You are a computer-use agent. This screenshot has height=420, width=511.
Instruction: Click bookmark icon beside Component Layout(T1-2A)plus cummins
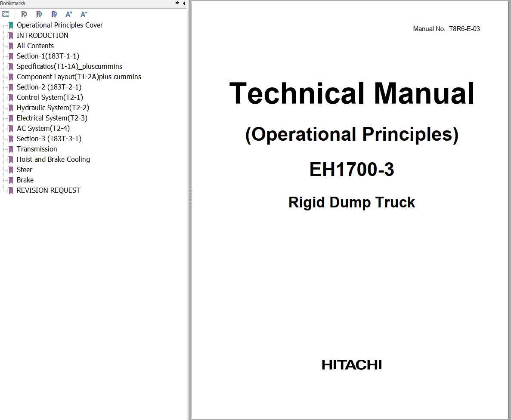(x=11, y=77)
